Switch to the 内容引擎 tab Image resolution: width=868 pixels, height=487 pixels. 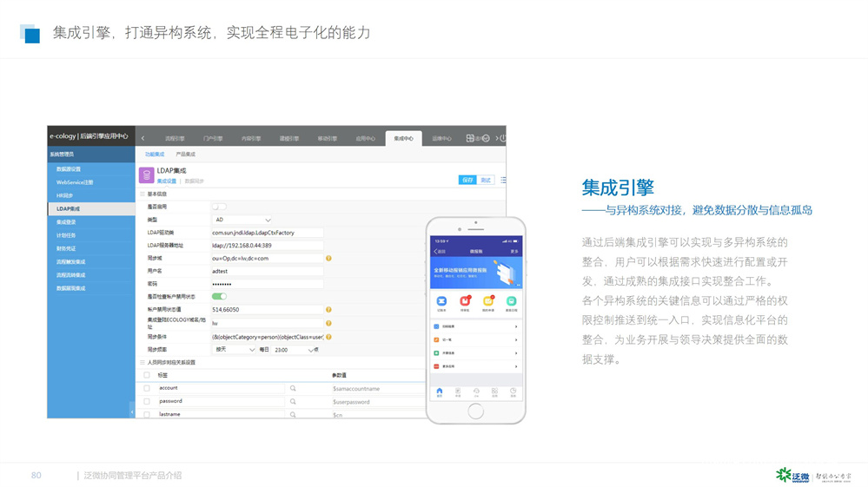(x=251, y=139)
